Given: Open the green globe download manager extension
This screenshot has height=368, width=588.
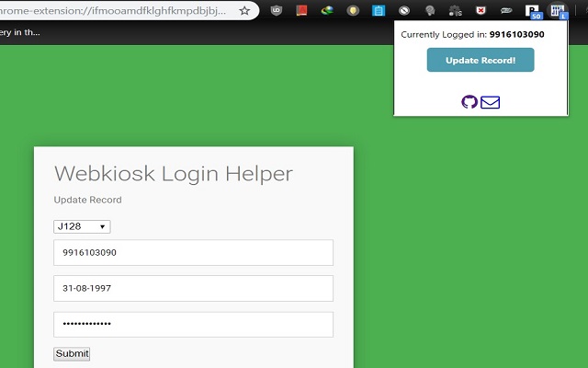Looking at the screenshot, I should [x=327, y=10].
